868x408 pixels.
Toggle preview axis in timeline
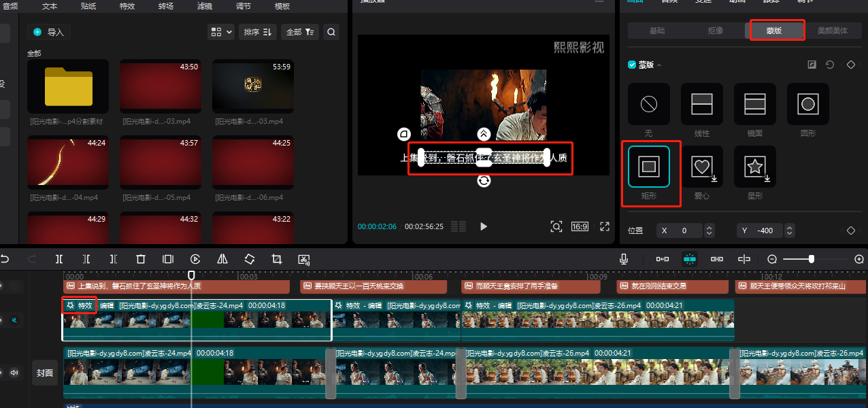tap(744, 259)
